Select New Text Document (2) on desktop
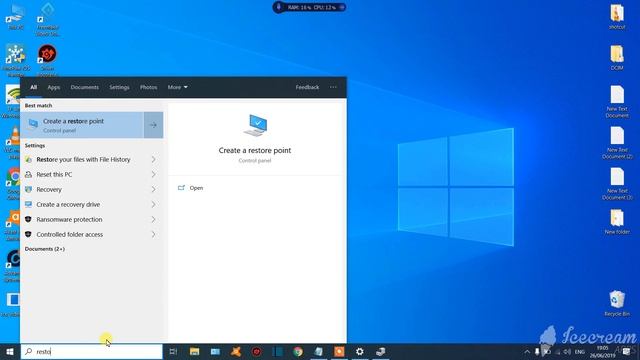The image size is (640, 360). coord(617,142)
